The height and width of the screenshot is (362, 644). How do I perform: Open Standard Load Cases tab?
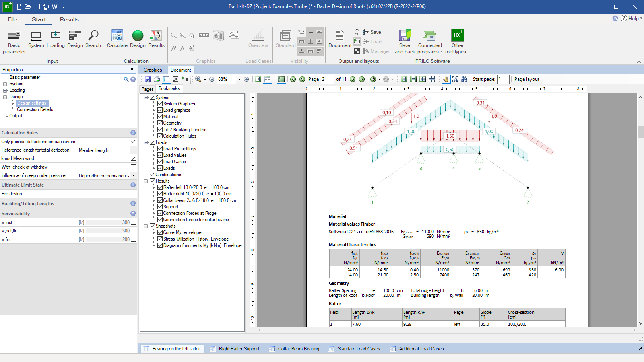354,349
